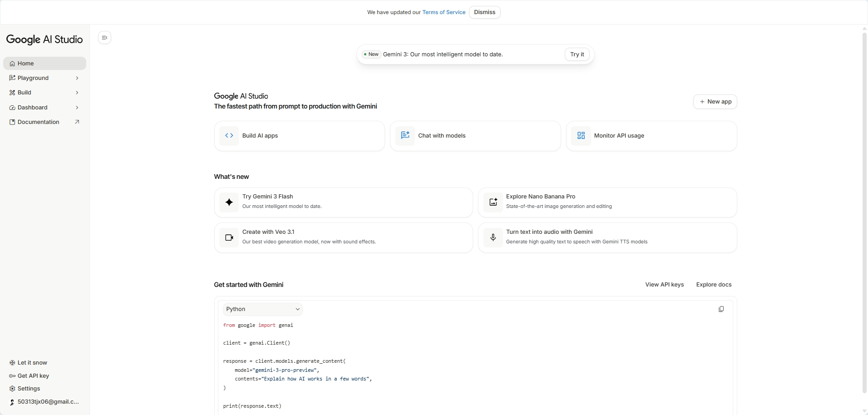The image size is (868, 415).
Task: Click the Dashboard gauge icon in the sidebar
Action: tap(12, 108)
